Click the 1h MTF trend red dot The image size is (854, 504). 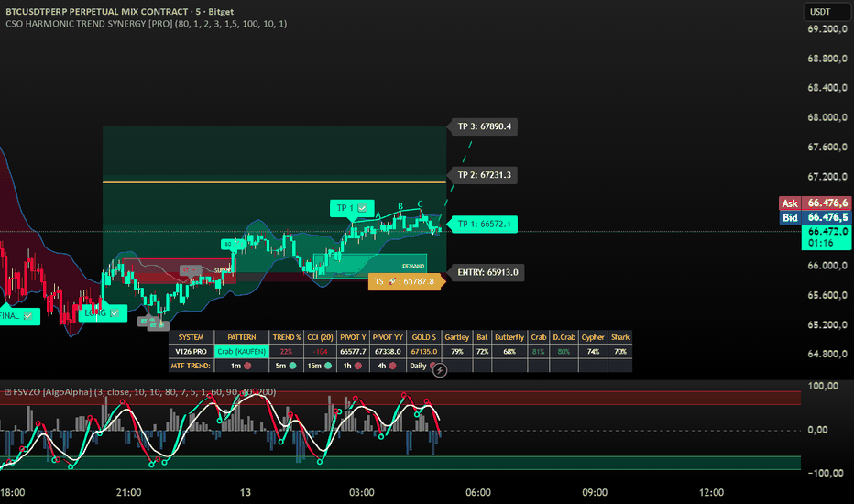point(358,367)
